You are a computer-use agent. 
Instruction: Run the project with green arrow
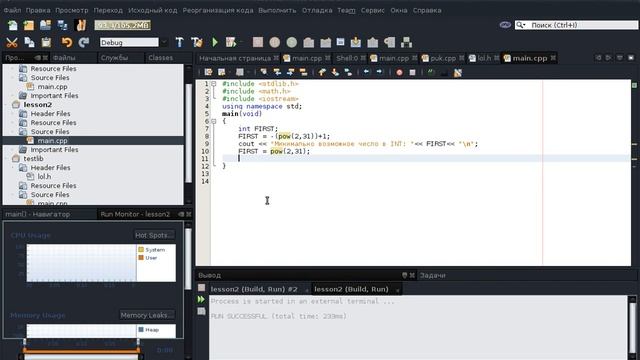[215, 42]
